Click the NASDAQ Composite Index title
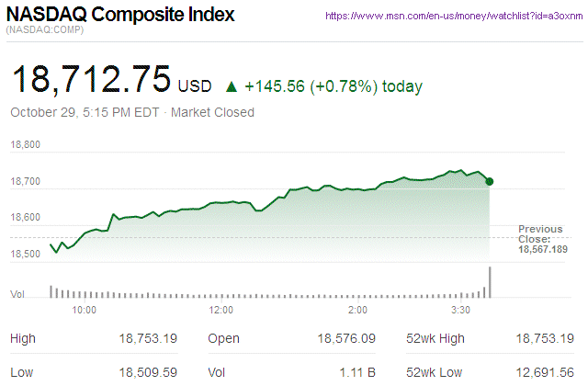The height and width of the screenshot is (386, 588). 120,16
